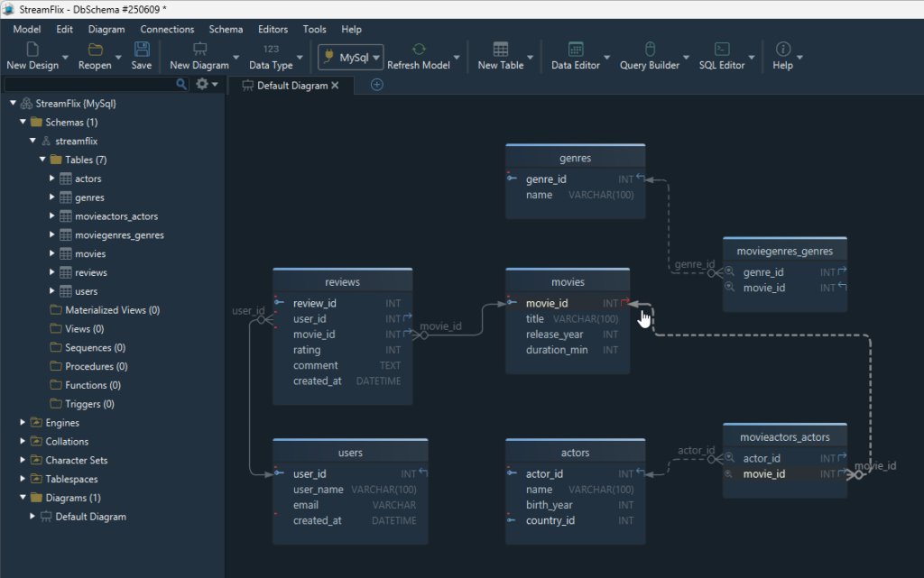Click the users table header in diagram
The height and width of the screenshot is (578, 924).
pos(350,453)
